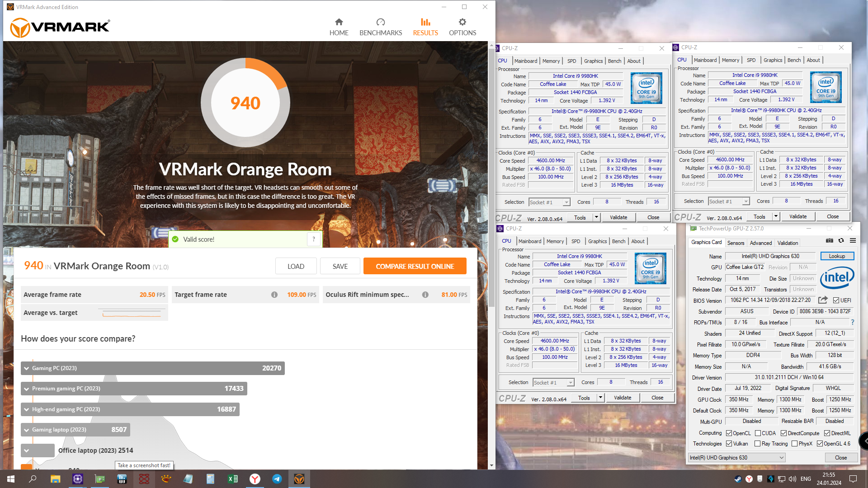Toggle the PhysX checkbox in GPU-Z
Viewport: 868px width, 488px height.
(x=794, y=444)
